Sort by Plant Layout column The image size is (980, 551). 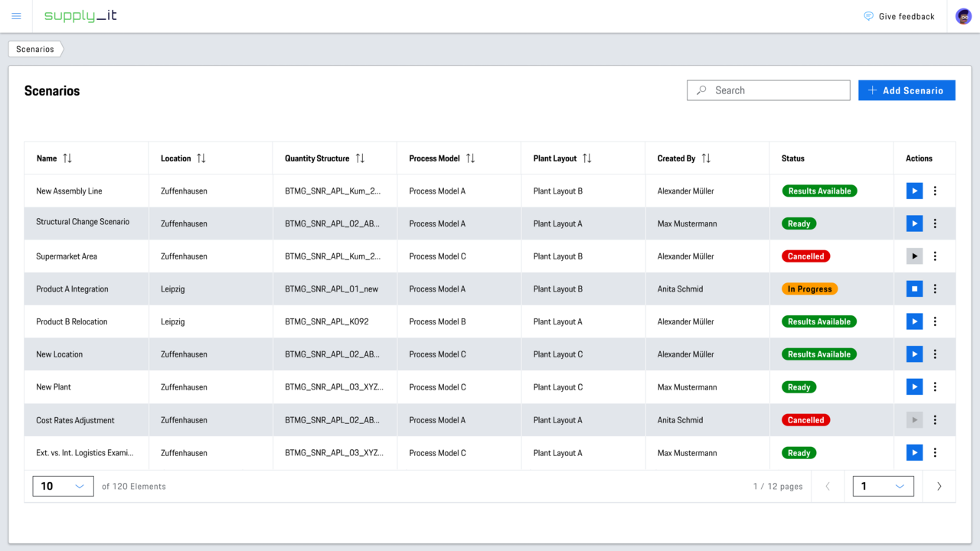(x=586, y=158)
